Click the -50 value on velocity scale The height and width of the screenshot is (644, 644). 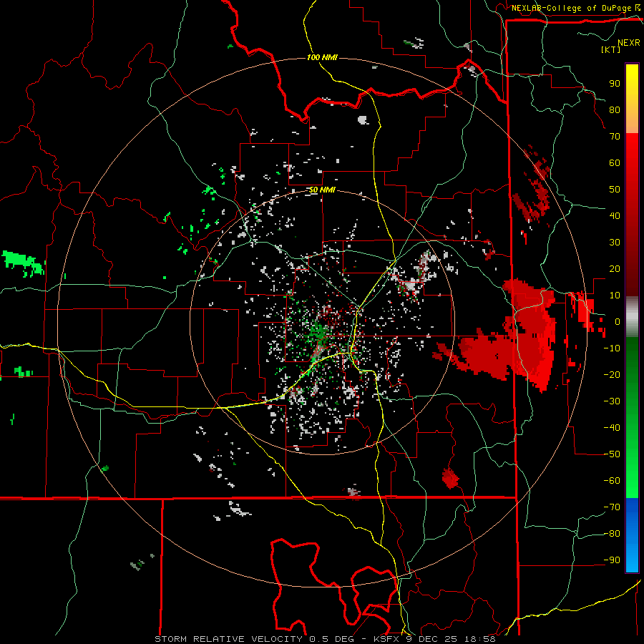(612, 454)
